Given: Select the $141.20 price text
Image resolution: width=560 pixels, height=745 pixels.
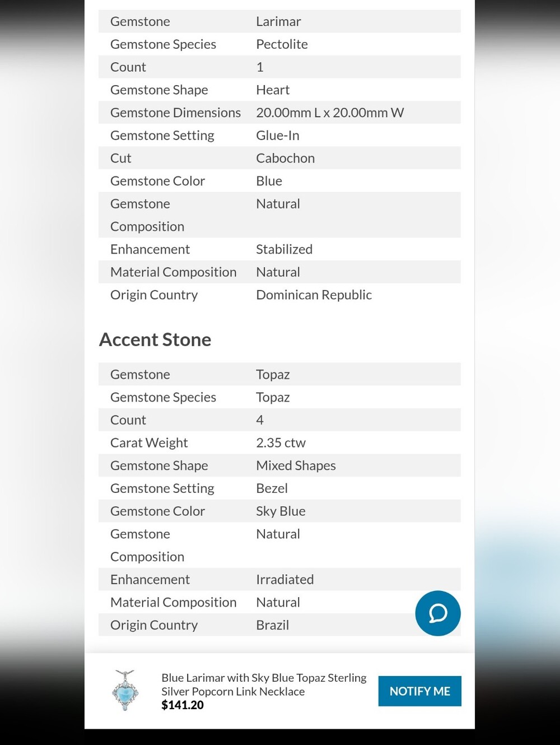Looking at the screenshot, I should 183,705.
